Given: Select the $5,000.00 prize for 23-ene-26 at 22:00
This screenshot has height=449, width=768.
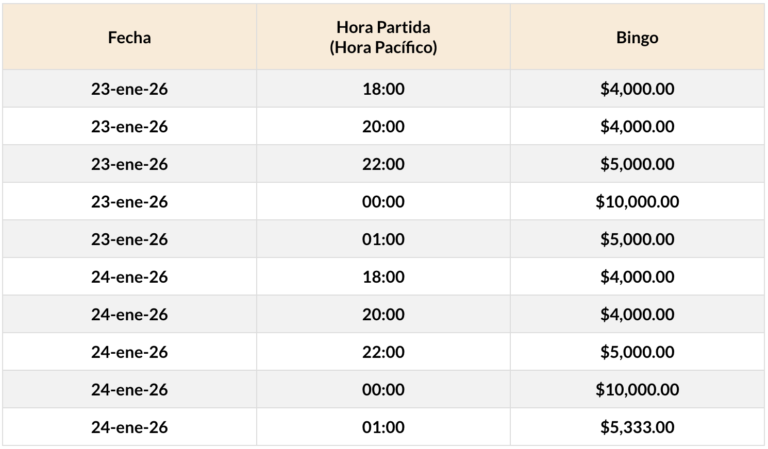Looking at the screenshot, I should 637,164.
